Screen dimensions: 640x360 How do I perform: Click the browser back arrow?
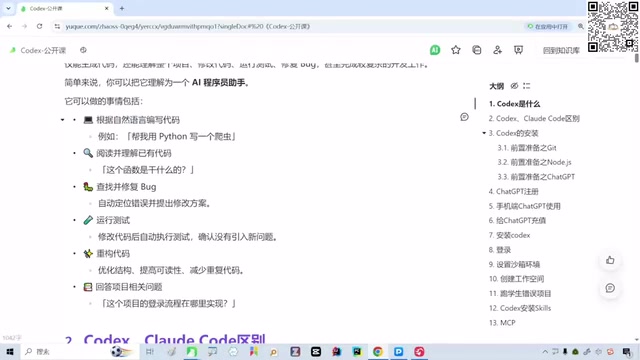(x=9, y=26)
